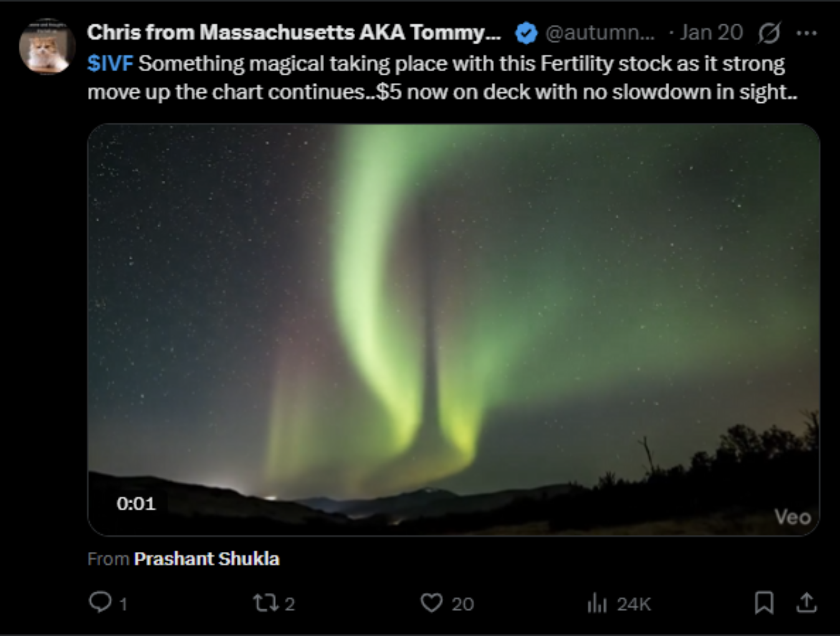
Task: Click the blue verified checkmark badge
Action: pos(526,33)
